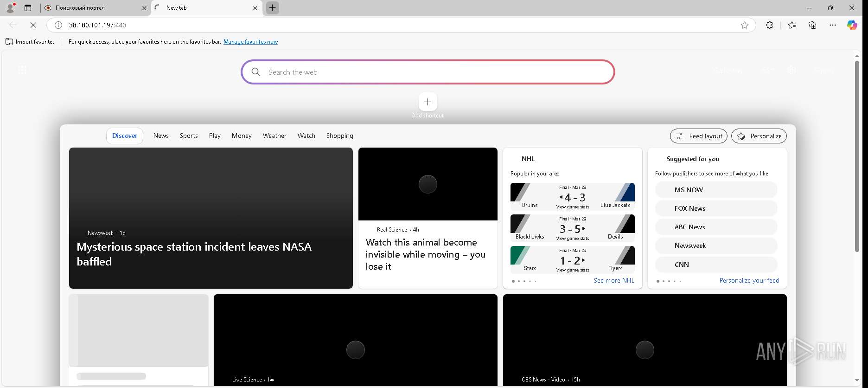Image resolution: width=868 pixels, height=388 pixels.
Task: Select the News feed tab
Action: pos(161,136)
